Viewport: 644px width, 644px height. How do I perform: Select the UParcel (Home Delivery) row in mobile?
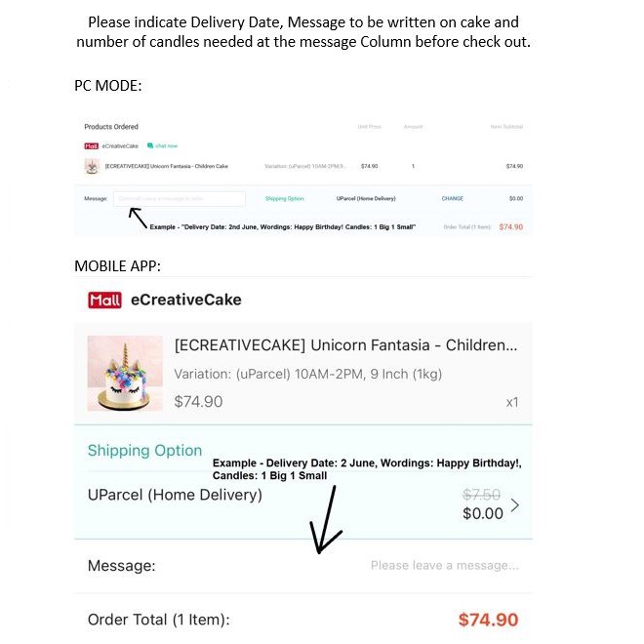point(303,504)
